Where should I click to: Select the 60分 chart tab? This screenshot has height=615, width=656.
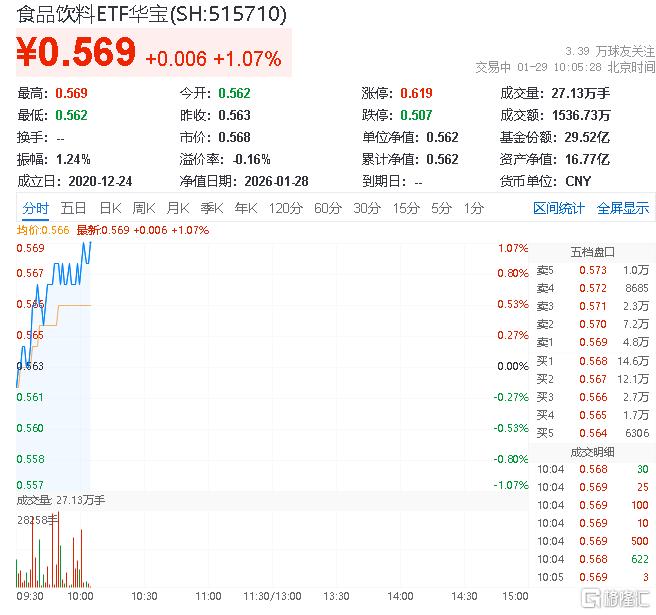point(328,208)
